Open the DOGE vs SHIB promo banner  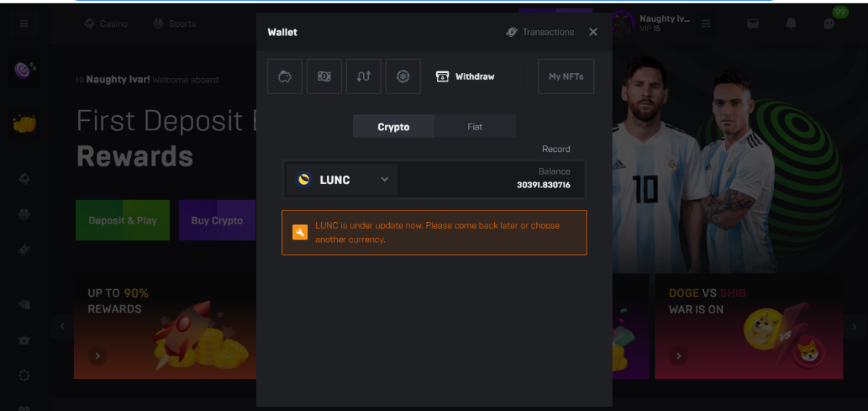[x=749, y=326]
